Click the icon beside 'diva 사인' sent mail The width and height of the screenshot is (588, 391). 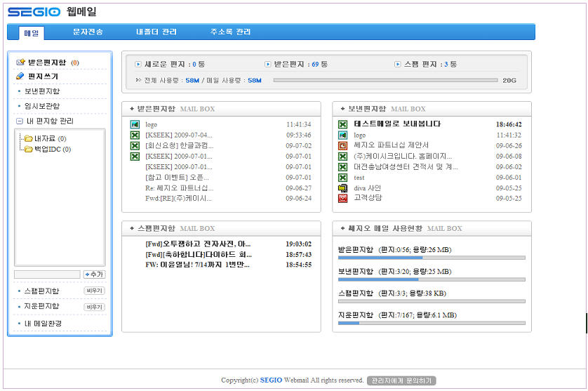342,188
